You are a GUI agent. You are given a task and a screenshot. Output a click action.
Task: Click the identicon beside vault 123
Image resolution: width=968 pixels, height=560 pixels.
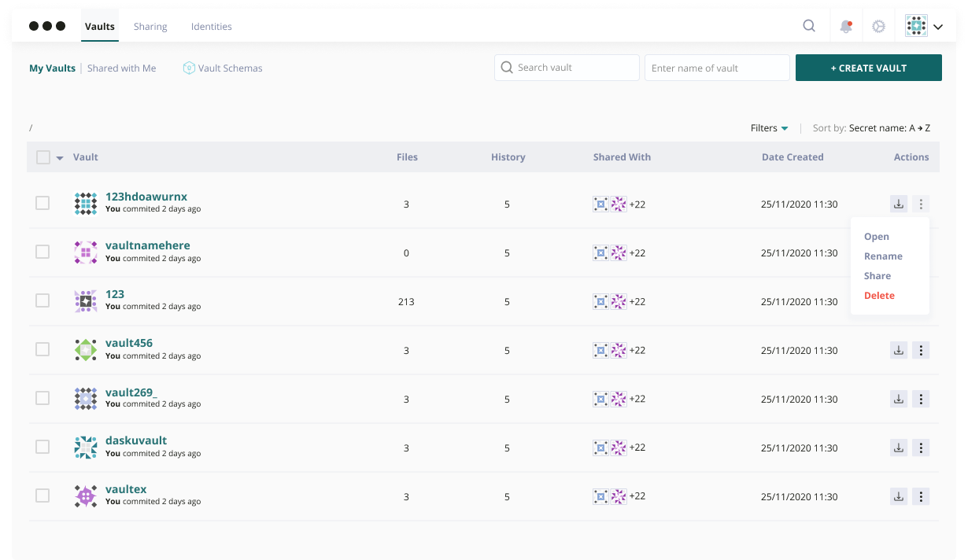pyautogui.click(x=86, y=301)
